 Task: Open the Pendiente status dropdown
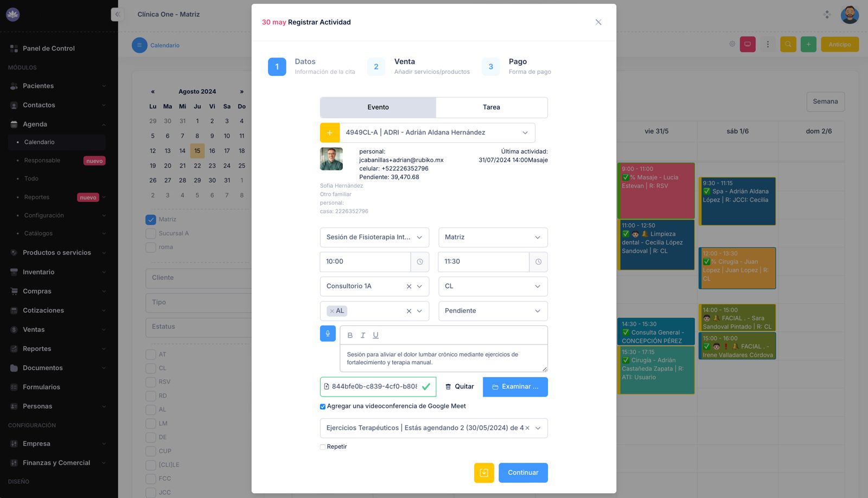point(492,311)
